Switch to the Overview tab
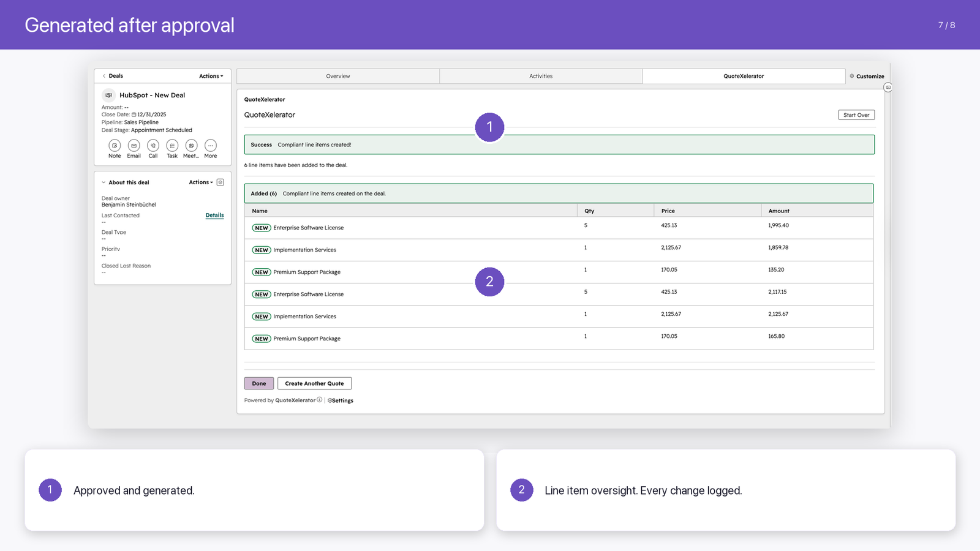The height and width of the screenshot is (551, 980). (x=338, y=76)
